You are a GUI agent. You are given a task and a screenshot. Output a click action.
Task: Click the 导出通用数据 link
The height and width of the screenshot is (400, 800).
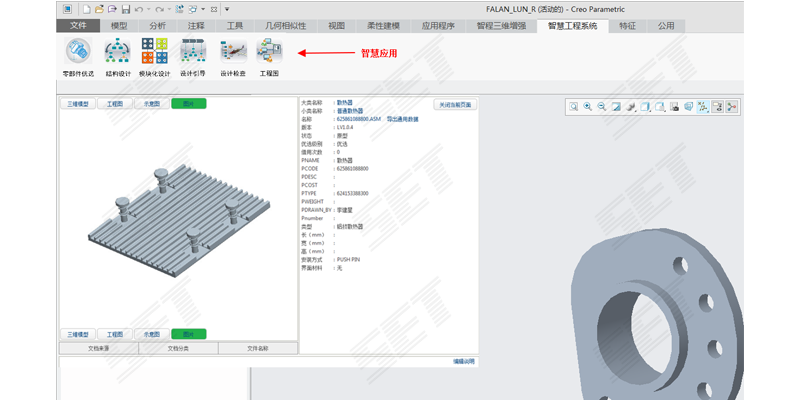point(403,119)
